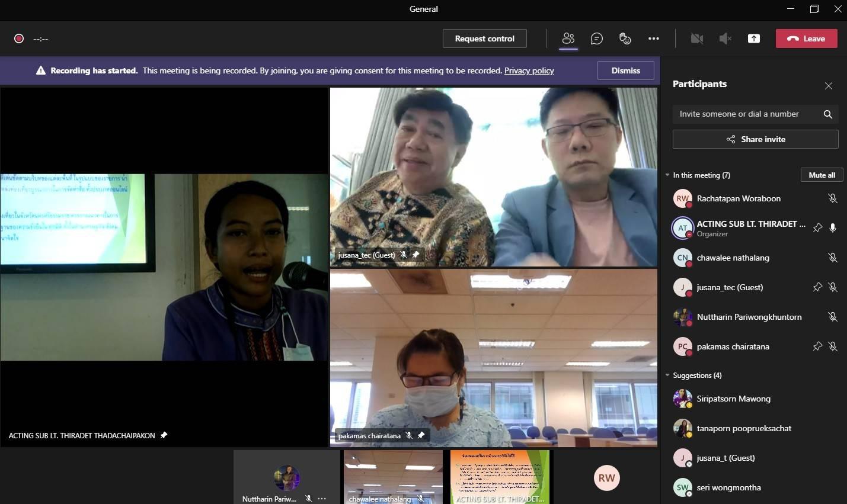The height and width of the screenshot is (504, 847).
Task: Click pin icon on jusana_tec video tile
Action: click(x=415, y=255)
